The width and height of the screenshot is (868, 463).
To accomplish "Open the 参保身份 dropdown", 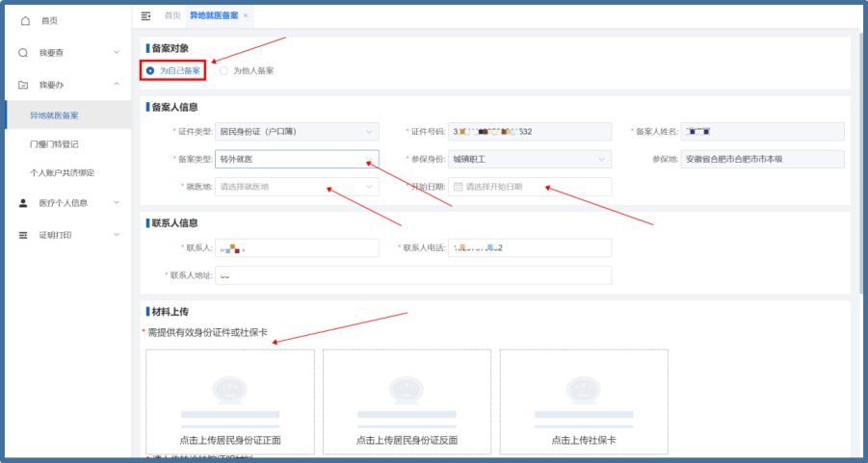I will [530, 159].
